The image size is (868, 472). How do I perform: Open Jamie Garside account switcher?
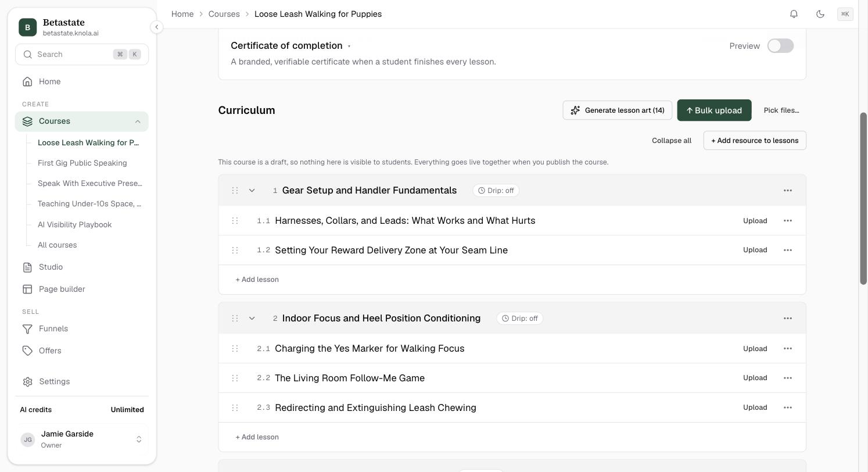(82, 439)
